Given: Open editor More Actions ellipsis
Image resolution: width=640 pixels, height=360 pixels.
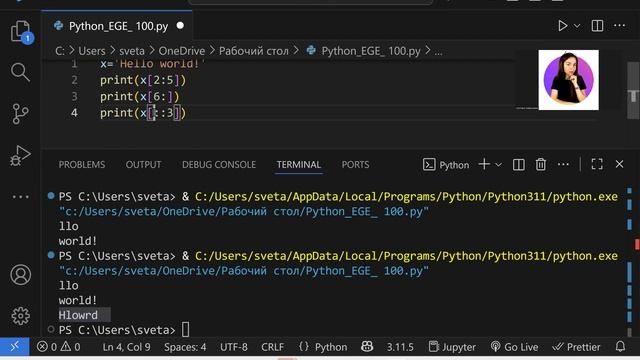Looking at the screenshot, I should point(619,26).
